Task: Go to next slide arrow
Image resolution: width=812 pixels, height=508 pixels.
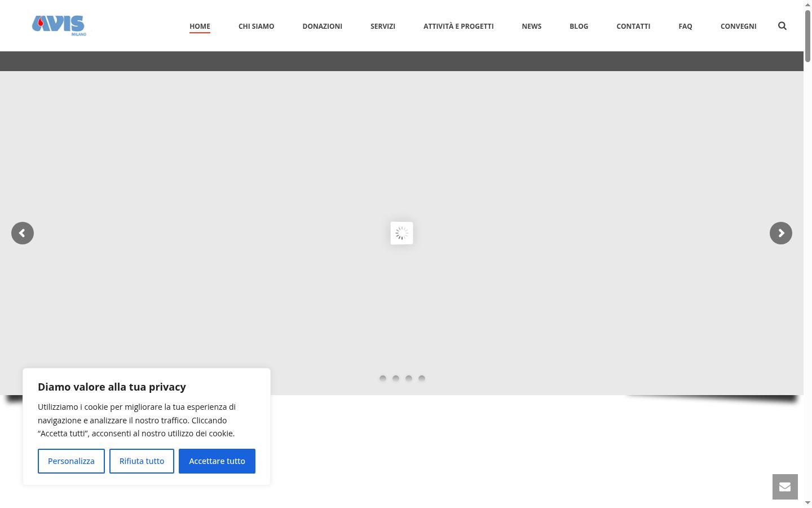Action: tap(781, 233)
